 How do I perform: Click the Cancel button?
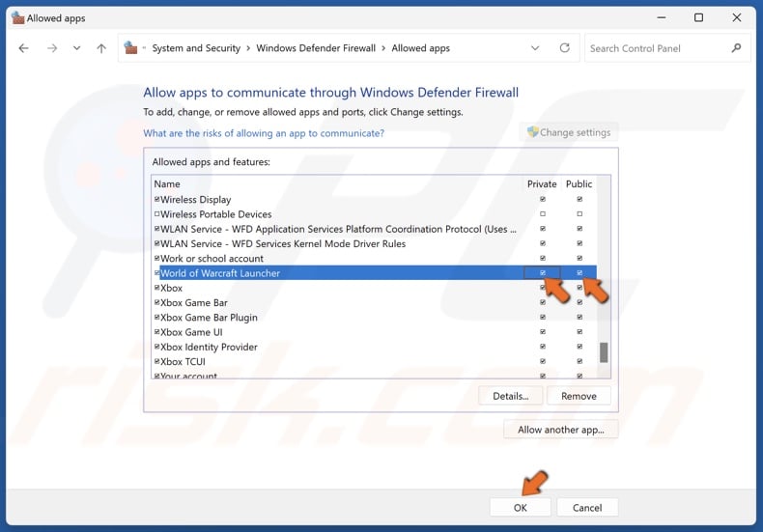(x=587, y=507)
